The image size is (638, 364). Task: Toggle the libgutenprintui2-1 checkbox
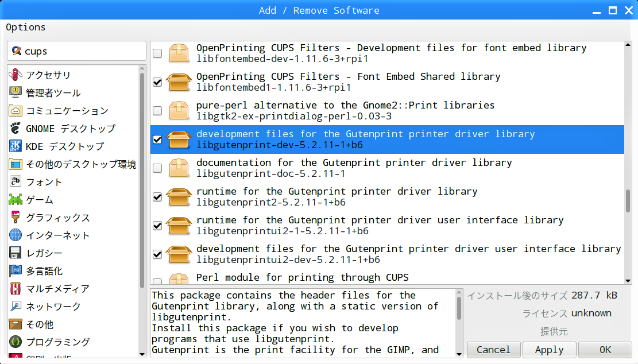tap(157, 226)
